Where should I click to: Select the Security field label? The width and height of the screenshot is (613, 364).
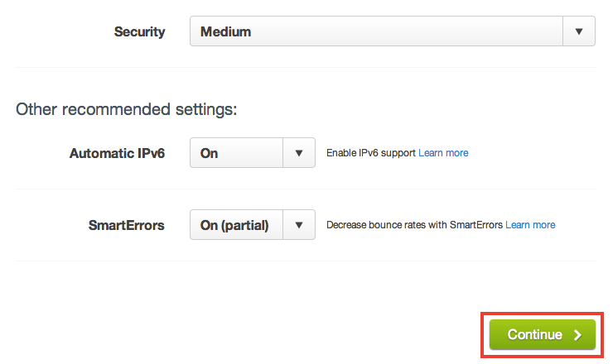coord(139,31)
